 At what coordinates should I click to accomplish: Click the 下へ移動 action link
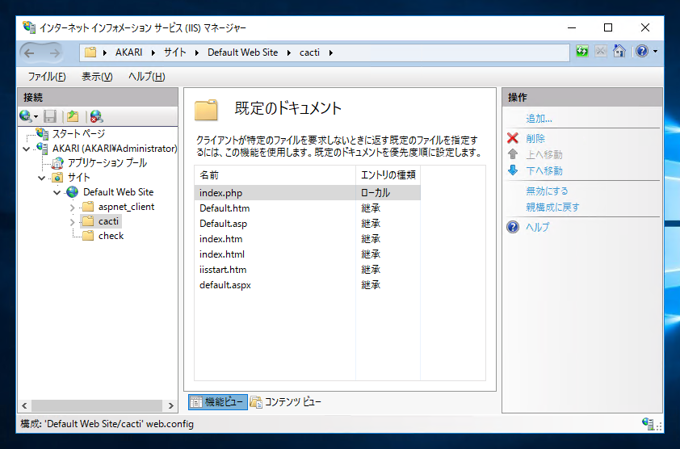coord(544,171)
